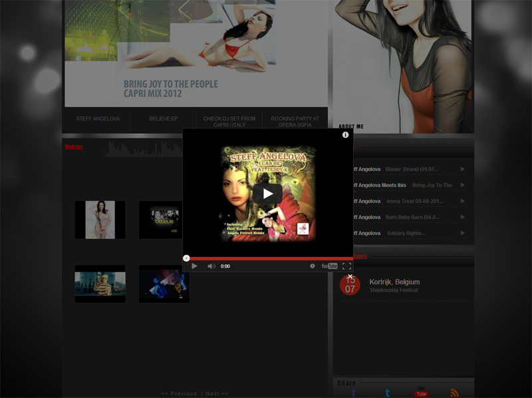Image resolution: width=532 pixels, height=398 pixels.
Task: Mute the video with speaker icon
Action: [x=211, y=266]
